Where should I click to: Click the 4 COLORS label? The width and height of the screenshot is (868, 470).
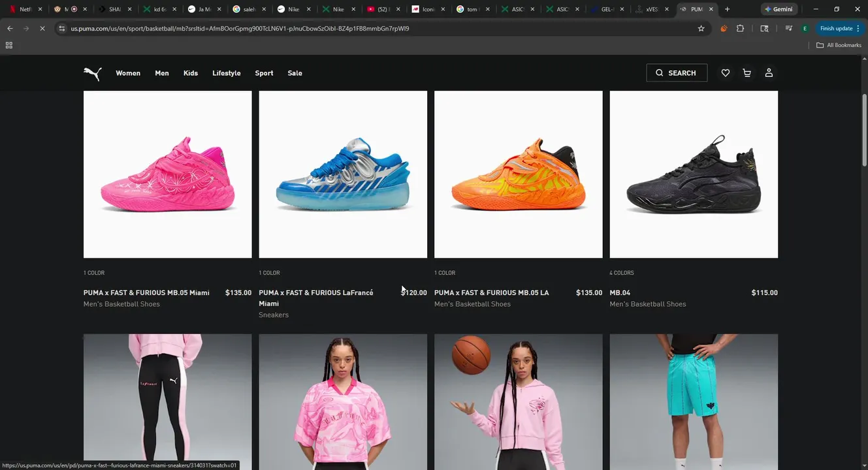(622, 273)
